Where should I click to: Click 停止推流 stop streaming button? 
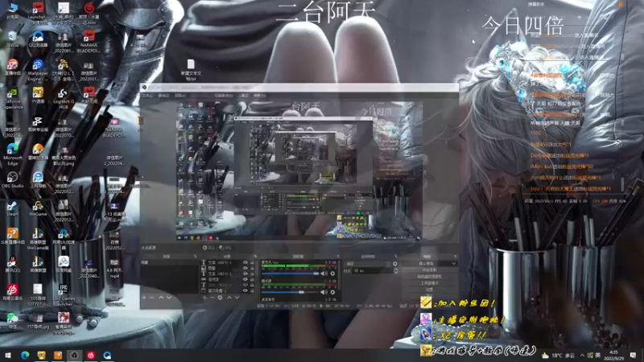[427, 264]
